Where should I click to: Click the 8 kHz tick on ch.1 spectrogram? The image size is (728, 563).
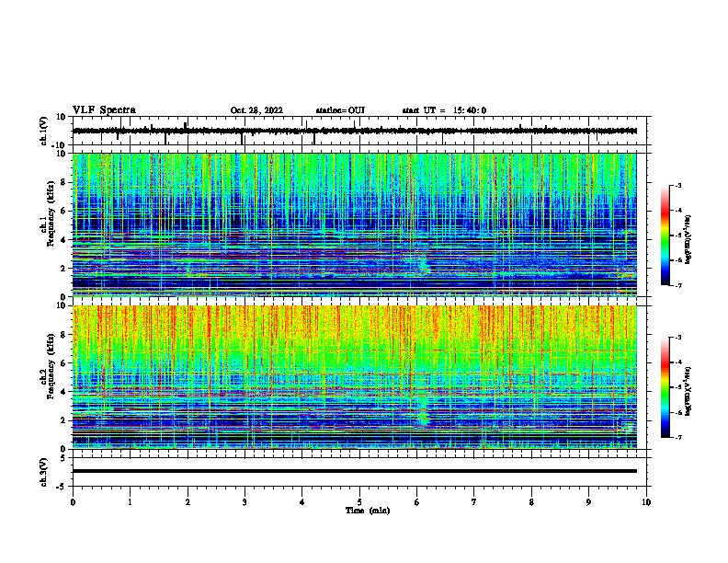point(63,182)
